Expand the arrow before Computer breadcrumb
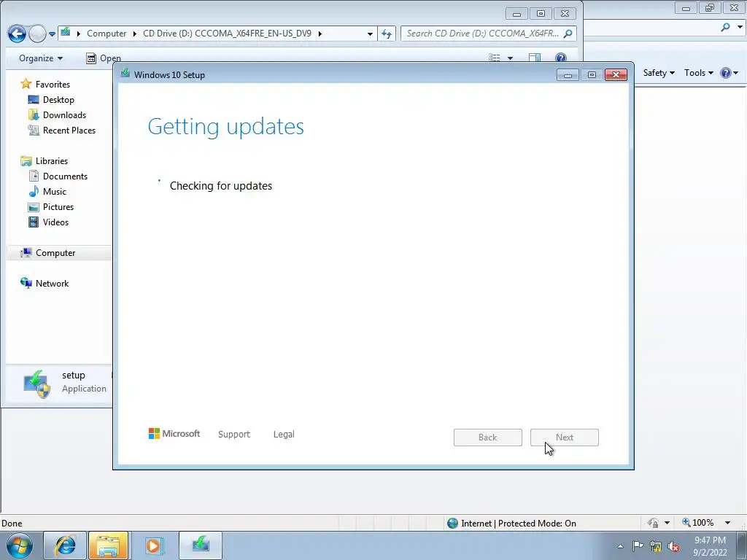This screenshot has width=747, height=560. tap(78, 34)
